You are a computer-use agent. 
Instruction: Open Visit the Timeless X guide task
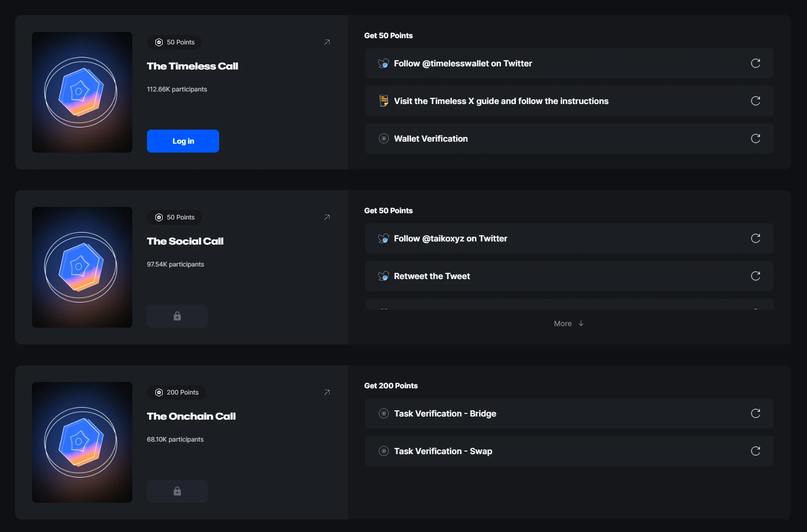pyautogui.click(x=501, y=101)
